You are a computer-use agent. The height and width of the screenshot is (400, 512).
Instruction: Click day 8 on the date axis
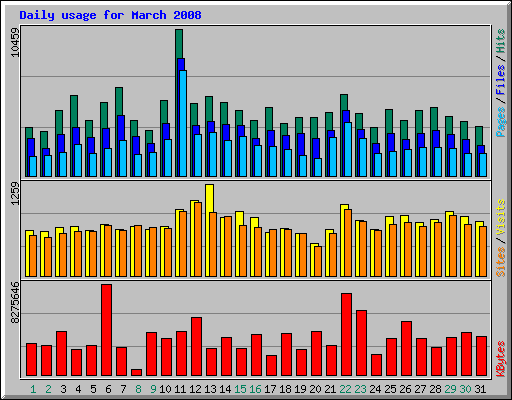pos(138,389)
